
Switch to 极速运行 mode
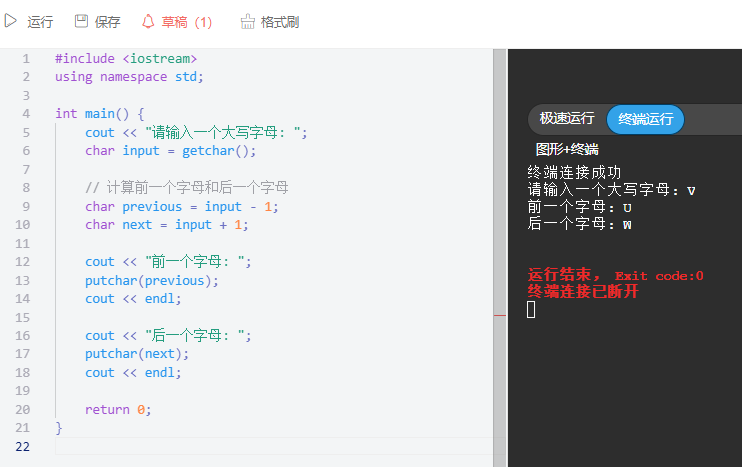coord(567,118)
